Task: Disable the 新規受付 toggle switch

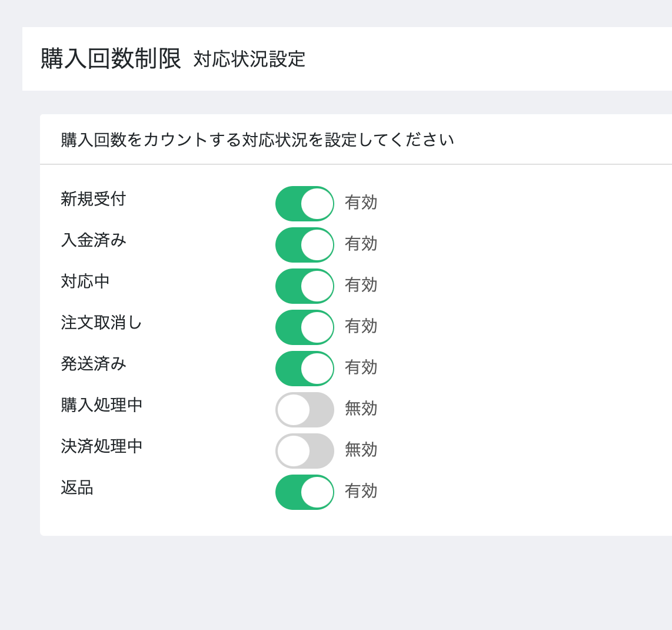Action: [x=305, y=204]
